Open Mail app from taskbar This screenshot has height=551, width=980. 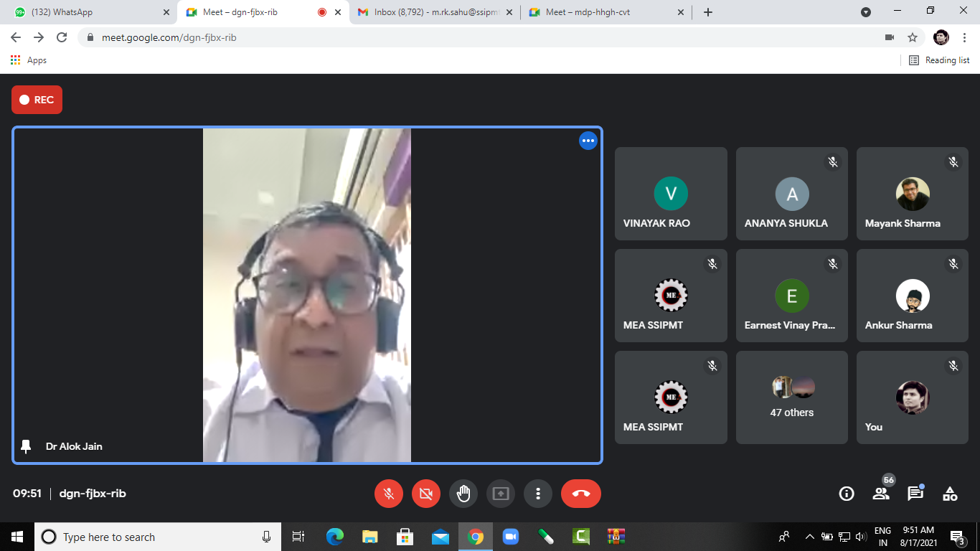440,537
